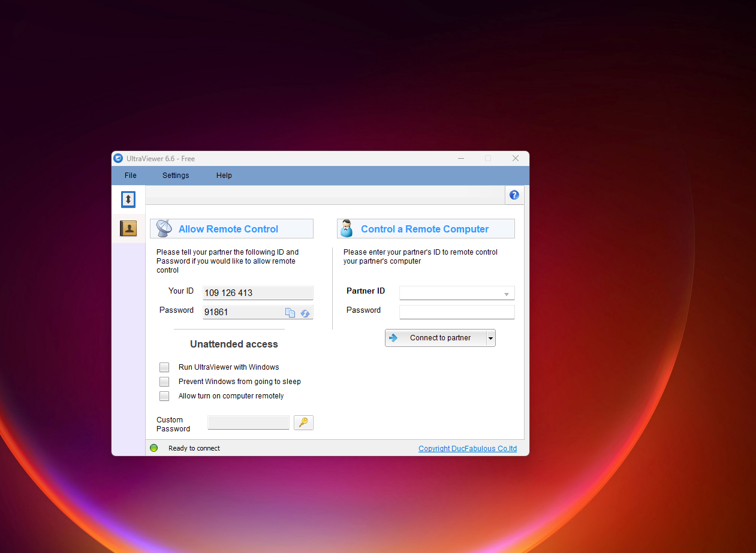
Task: Select the Your ID field 109 126 413
Action: [258, 293]
